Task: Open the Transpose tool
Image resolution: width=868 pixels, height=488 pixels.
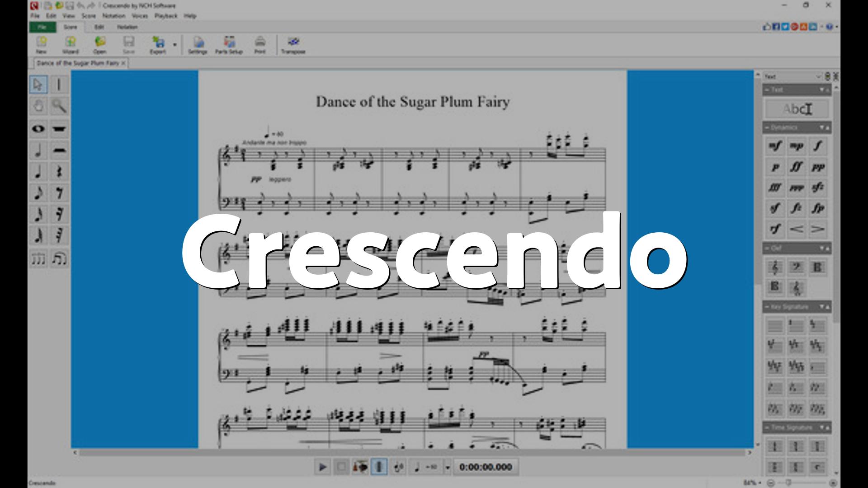Action: 293,45
